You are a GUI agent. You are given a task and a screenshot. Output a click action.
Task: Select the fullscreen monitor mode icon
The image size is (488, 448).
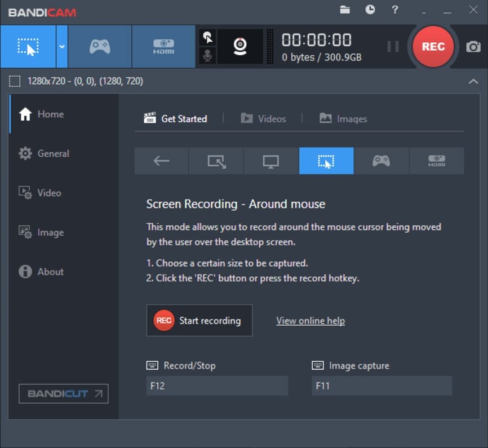(x=271, y=161)
